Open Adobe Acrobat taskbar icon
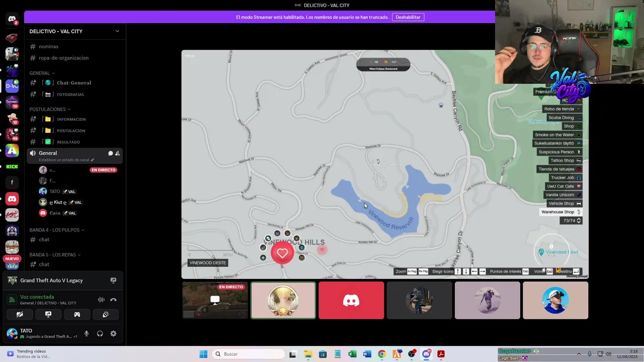 (x=441, y=354)
